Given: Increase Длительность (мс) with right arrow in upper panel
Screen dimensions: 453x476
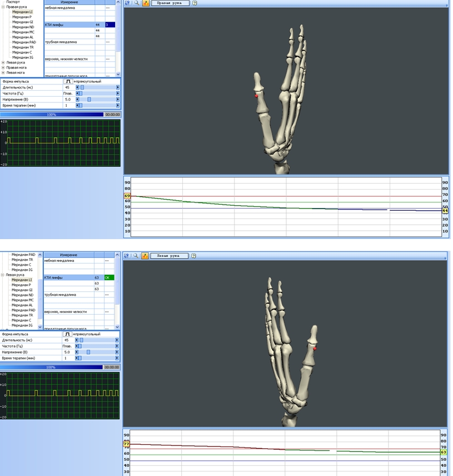Looking at the screenshot, I should click(x=117, y=87).
